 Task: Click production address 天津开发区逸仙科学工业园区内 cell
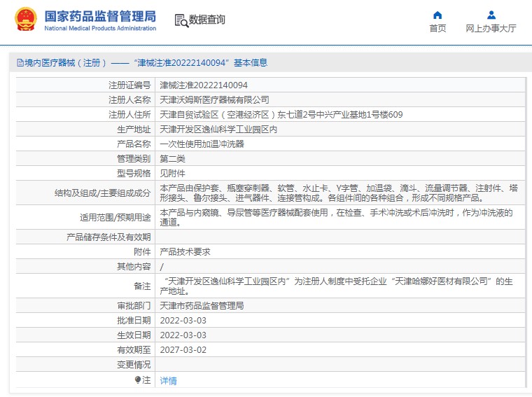(x=218, y=130)
